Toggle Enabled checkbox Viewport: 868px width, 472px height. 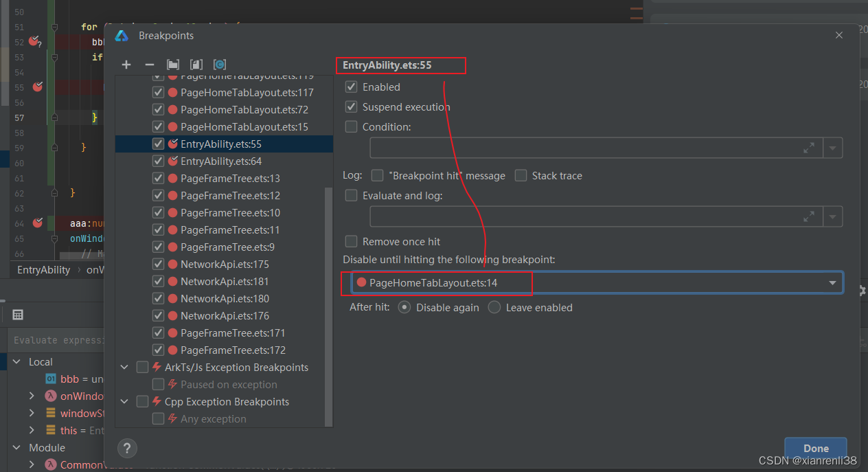[x=352, y=87]
